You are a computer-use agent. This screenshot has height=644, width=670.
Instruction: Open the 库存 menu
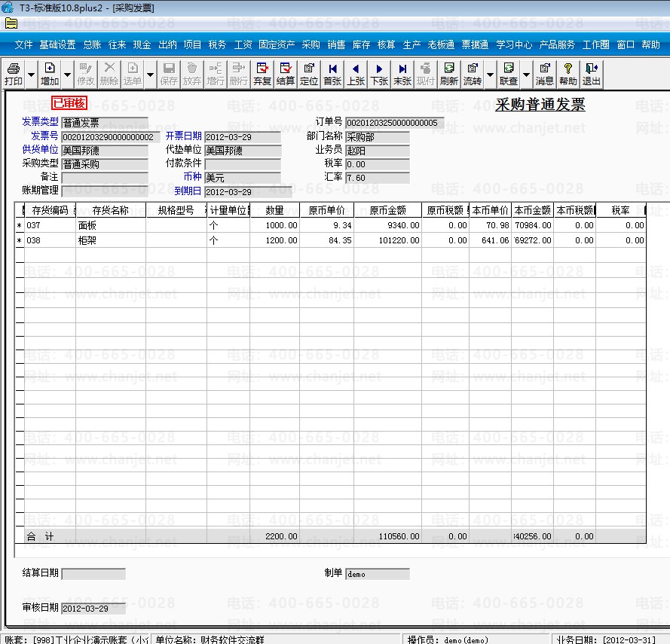(x=361, y=44)
